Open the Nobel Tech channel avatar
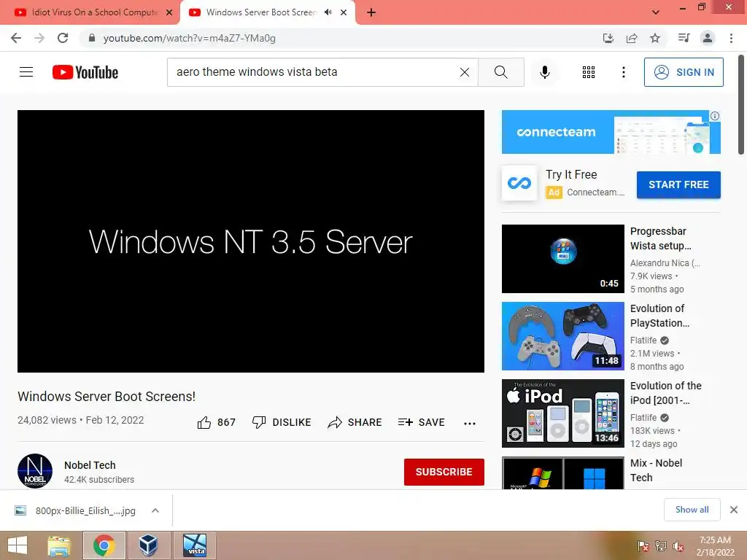Image resolution: width=747 pixels, height=560 pixels. (35, 471)
